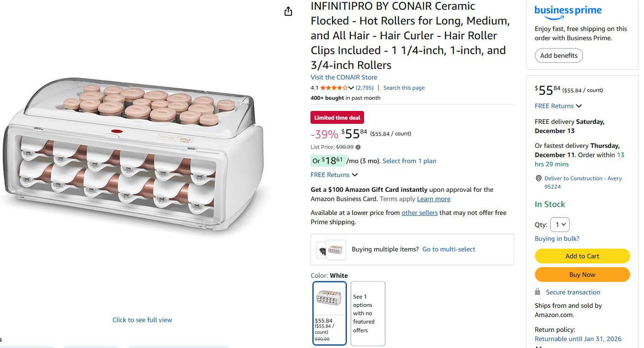Select the option with no featured offers

point(368,313)
